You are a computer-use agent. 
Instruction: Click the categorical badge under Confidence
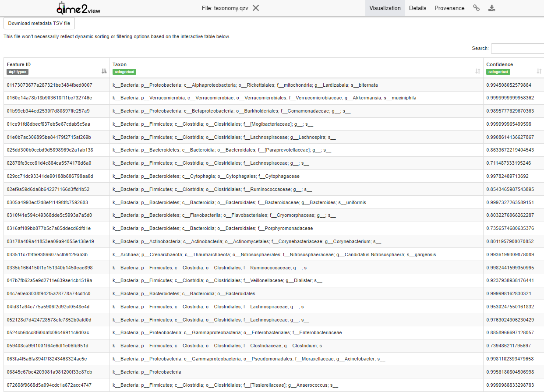coord(498,72)
